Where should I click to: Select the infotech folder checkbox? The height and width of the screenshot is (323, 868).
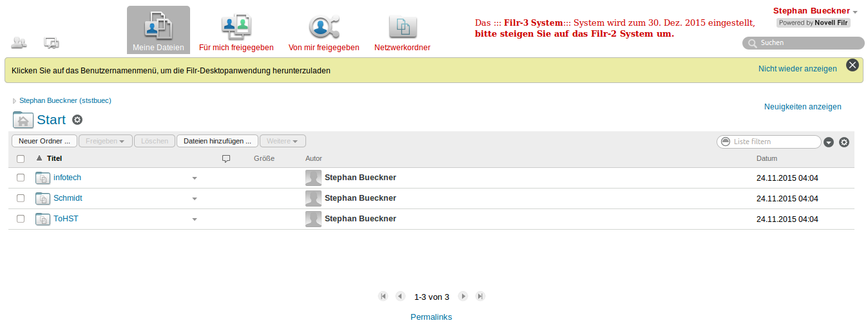pyautogui.click(x=21, y=178)
